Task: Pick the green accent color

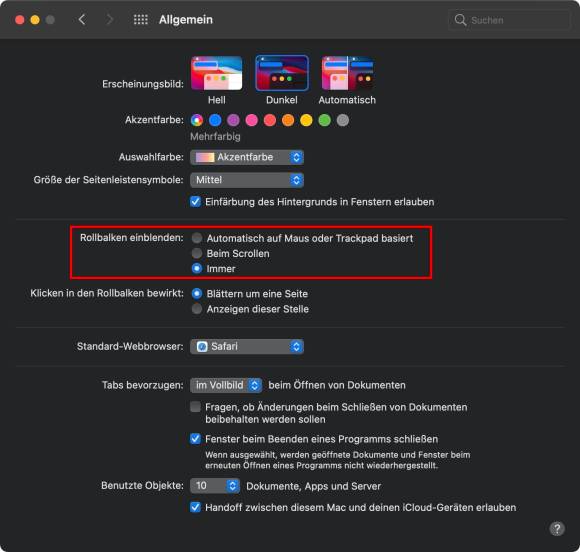Action: [x=324, y=120]
